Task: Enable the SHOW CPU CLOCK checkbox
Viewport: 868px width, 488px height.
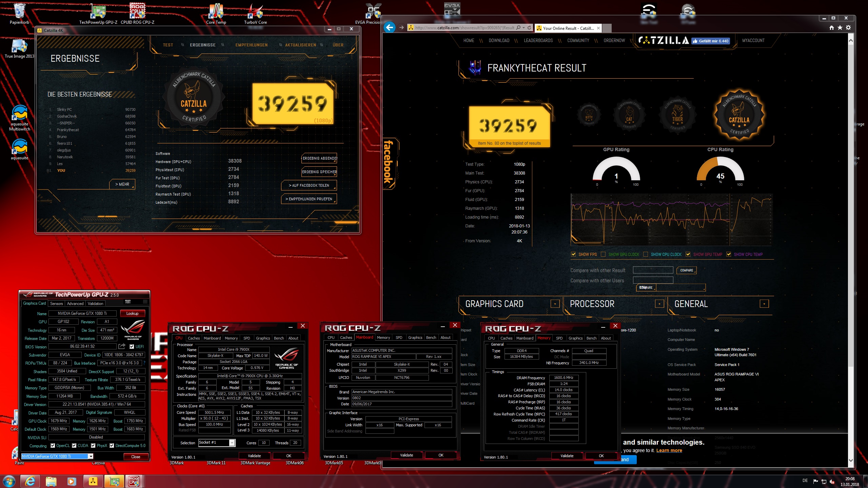Action: click(646, 254)
